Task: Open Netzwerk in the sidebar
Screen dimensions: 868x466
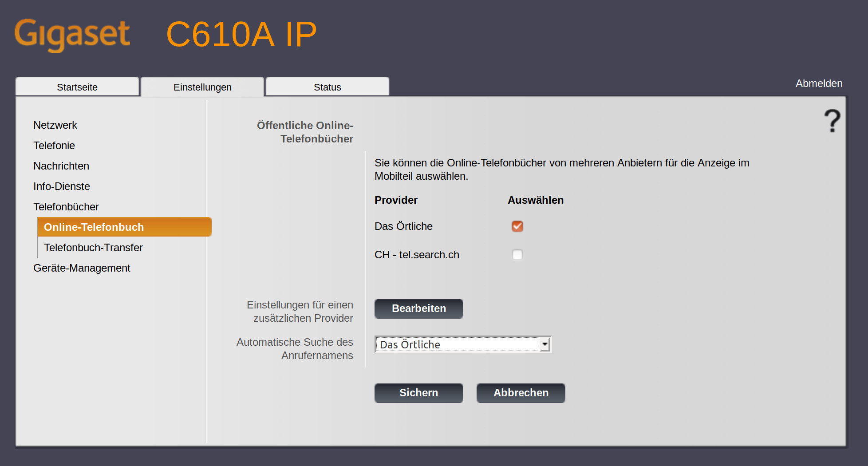Action: (x=55, y=125)
